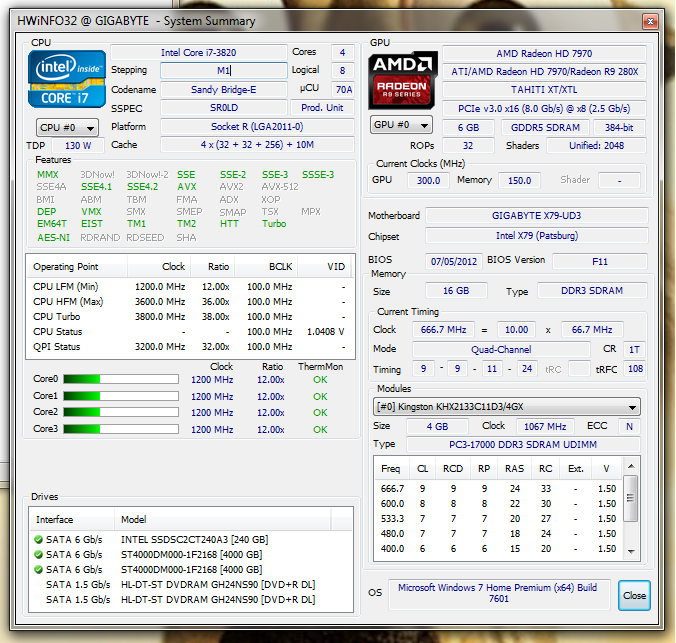Click the CPU Turbo operating point row
Image resolution: width=676 pixels, height=643 pixels.
coord(190,317)
